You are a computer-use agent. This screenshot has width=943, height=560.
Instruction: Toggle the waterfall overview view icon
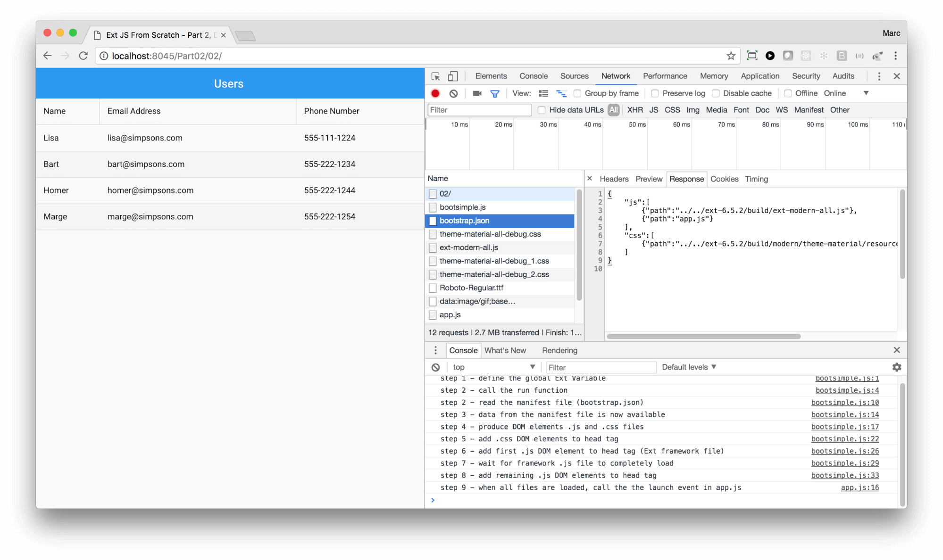(x=561, y=93)
